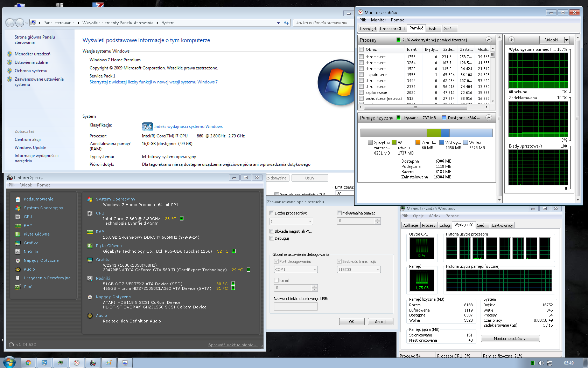Open Wydajność tab in Menedżer zadań
Screen dimensions: 588x368
coord(464,225)
